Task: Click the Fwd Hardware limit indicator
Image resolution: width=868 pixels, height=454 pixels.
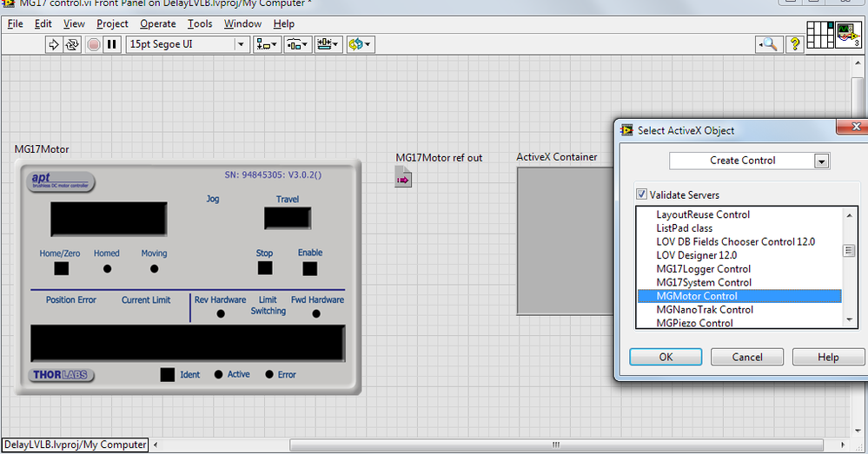Action: coord(316,313)
